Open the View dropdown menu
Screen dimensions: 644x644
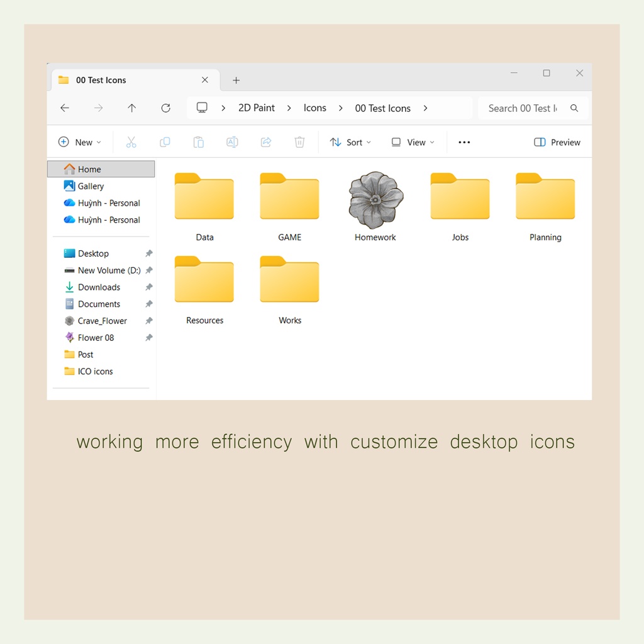[412, 142]
